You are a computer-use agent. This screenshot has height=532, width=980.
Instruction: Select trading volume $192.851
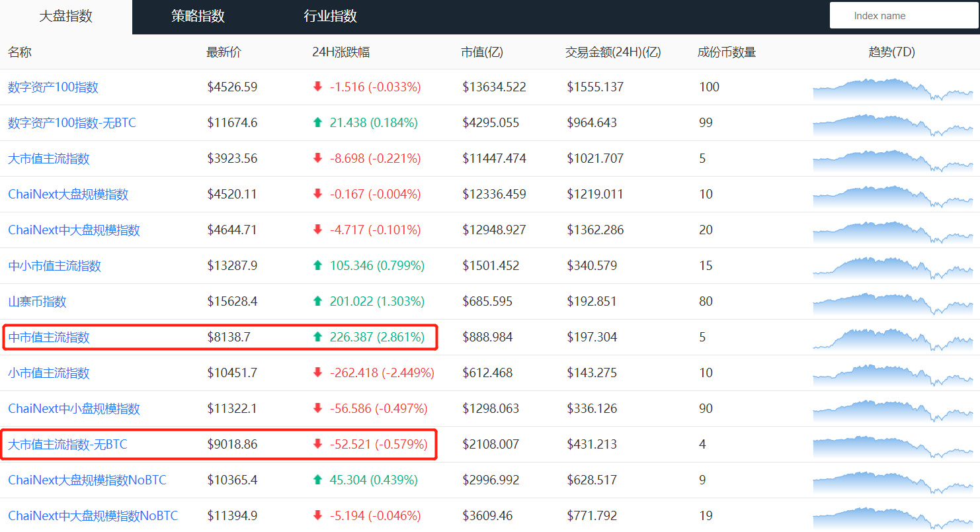click(592, 301)
